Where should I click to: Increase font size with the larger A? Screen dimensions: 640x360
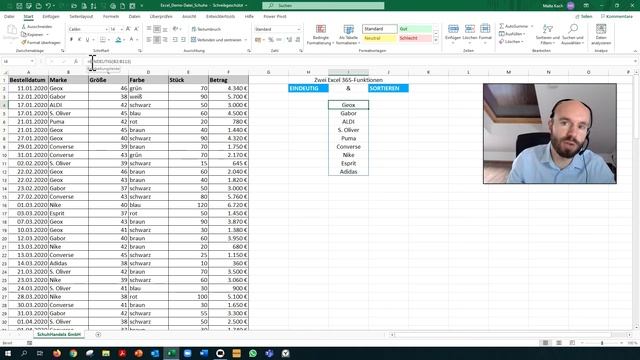tap(128, 29)
